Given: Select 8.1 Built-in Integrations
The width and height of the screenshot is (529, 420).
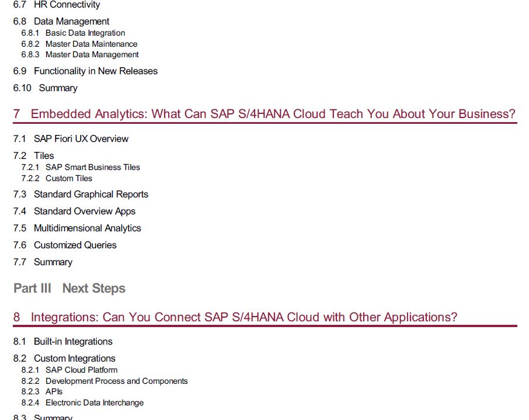Looking at the screenshot, I should click(62, 341).
